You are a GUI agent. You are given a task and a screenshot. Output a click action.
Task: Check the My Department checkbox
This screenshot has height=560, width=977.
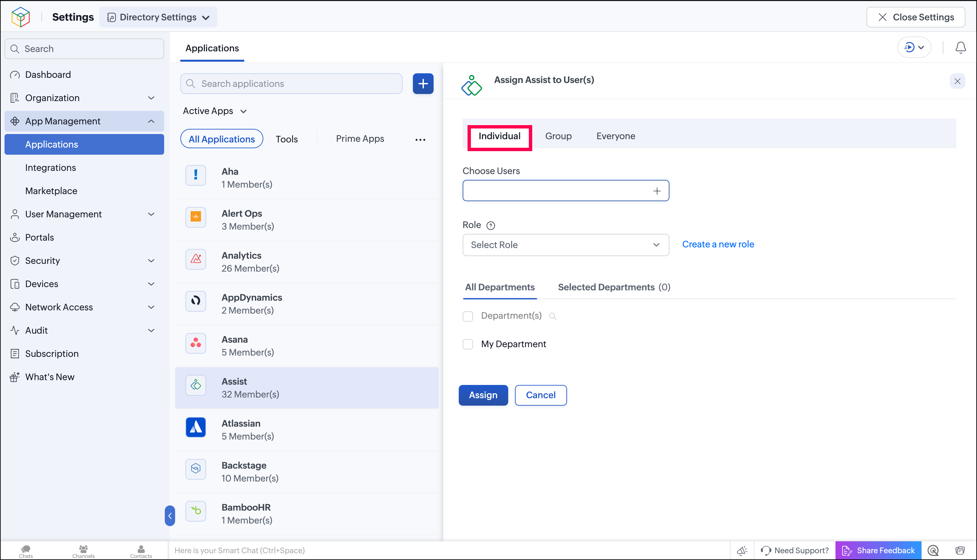pyautogui.click(x=467, y=344)
